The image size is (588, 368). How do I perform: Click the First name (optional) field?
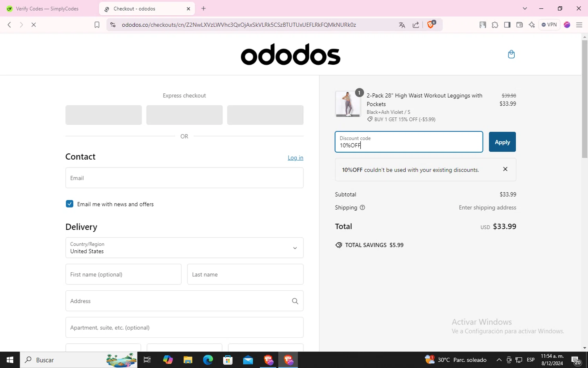tap(123, 274)
